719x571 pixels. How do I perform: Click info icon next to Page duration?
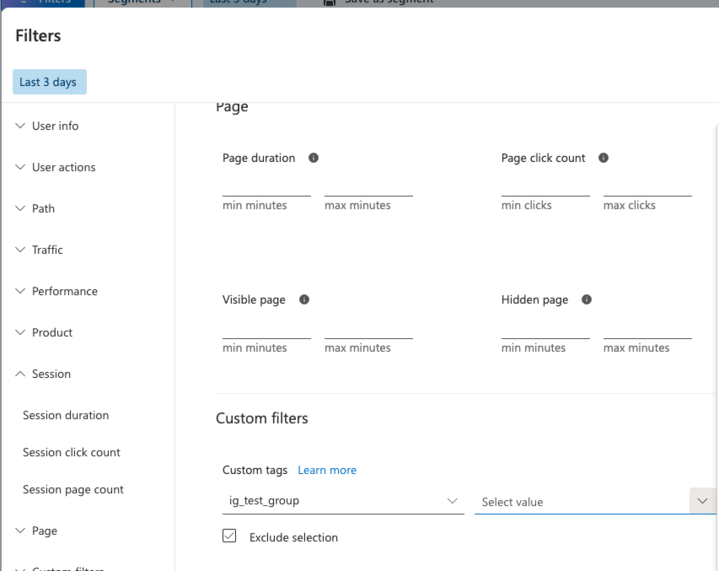coord(314,158)
